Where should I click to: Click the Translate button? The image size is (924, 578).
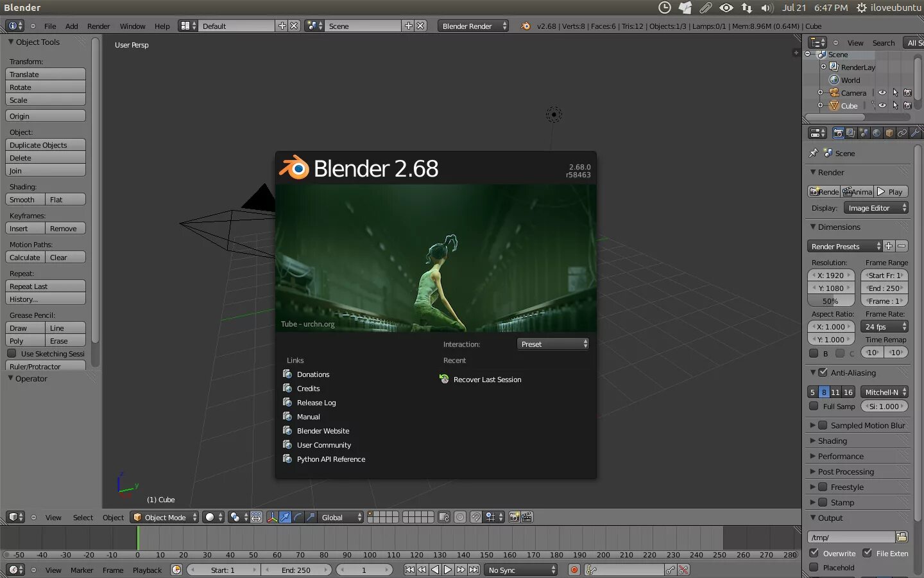point(46,74)
